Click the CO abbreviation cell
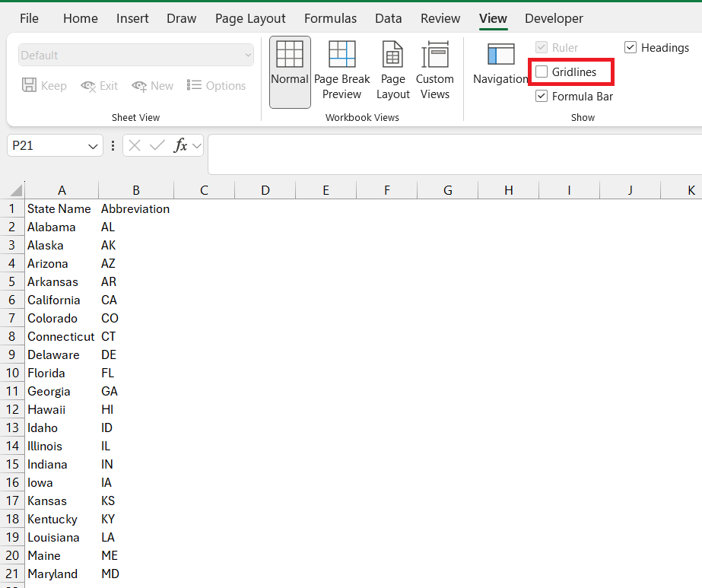The image size is (702, 588). (x=136, y=319)
